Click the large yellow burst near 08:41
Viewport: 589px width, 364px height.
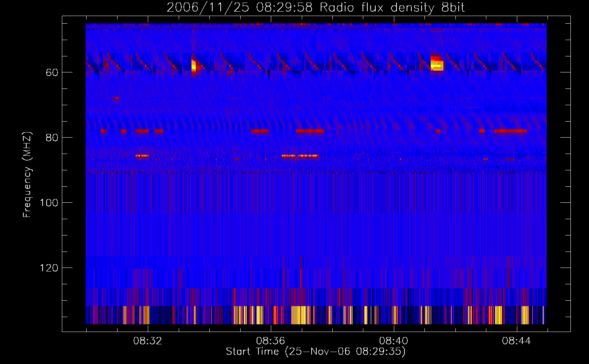(x=437, y=63)
